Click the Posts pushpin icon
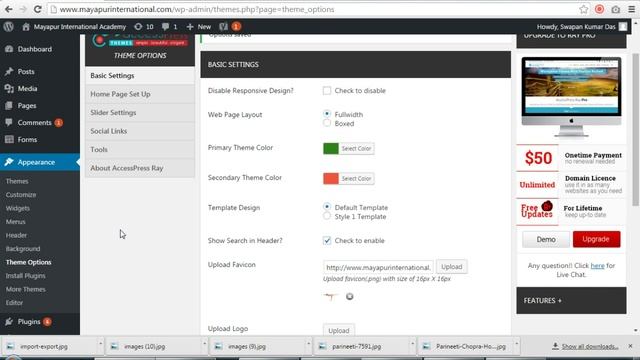Screen dimensions: 640x360 9,71
